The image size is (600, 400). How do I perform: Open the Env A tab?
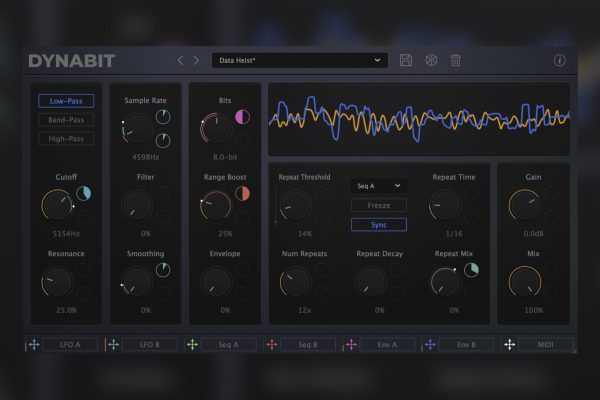[x=387, y=344]
